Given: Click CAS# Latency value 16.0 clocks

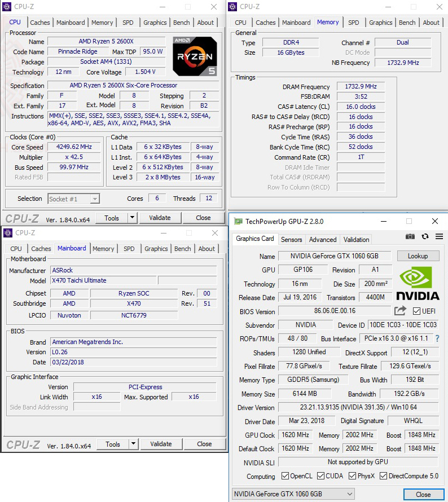Looking at the screenshot, I should click(361, 107).
